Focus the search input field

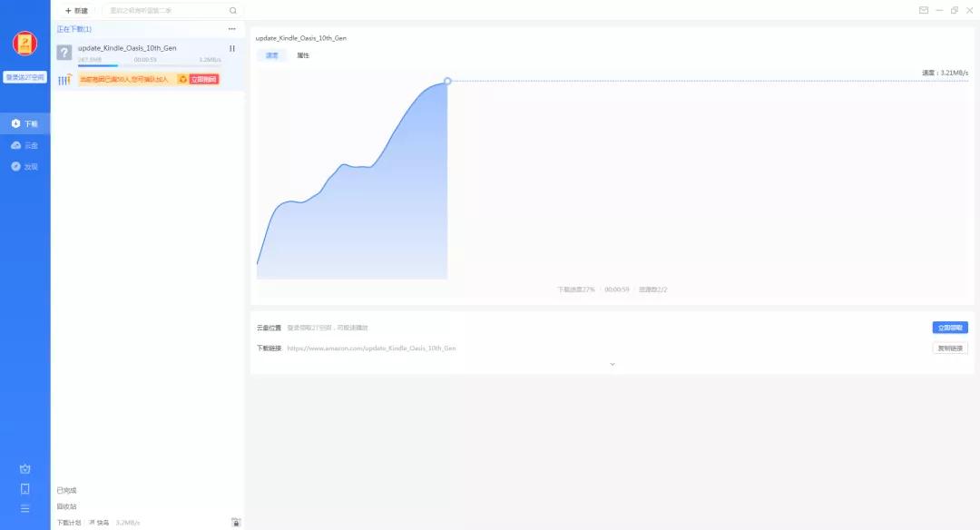pyautogui.click(x=166, y=11)
